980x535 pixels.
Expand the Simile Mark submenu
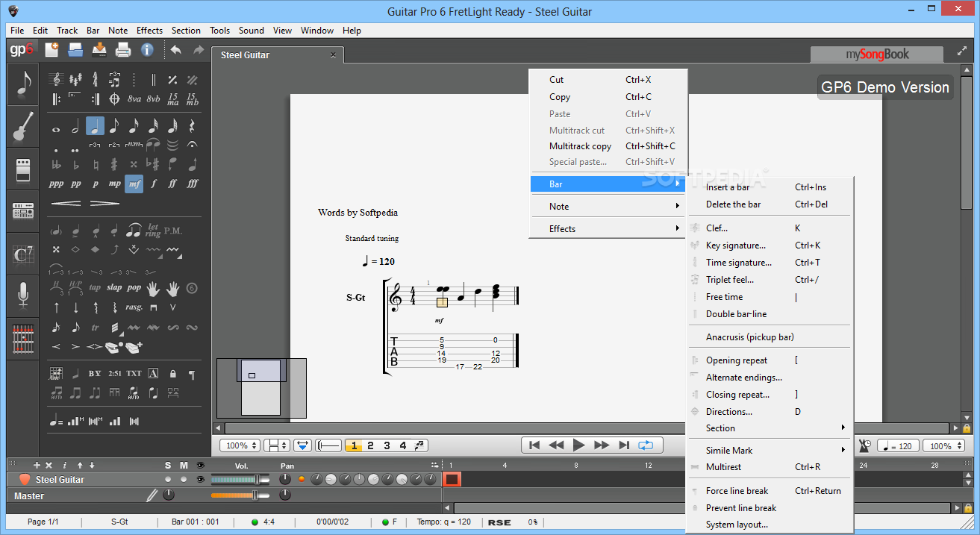pos(769,451)
